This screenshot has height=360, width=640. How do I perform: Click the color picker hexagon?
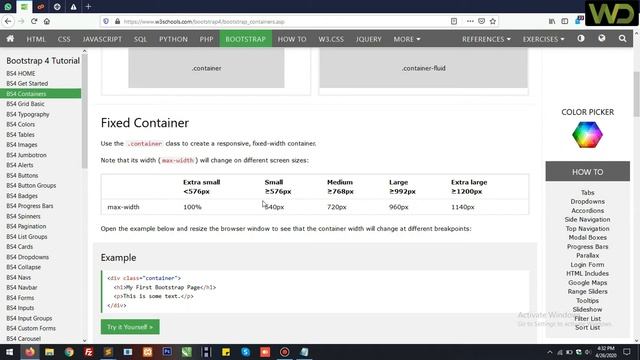[587, 134]
